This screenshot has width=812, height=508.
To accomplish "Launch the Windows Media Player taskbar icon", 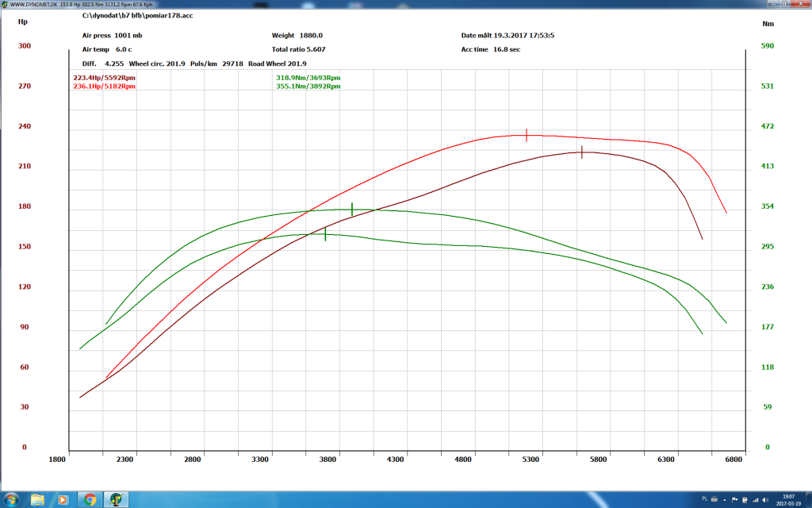I will click(x=63, y=500).
